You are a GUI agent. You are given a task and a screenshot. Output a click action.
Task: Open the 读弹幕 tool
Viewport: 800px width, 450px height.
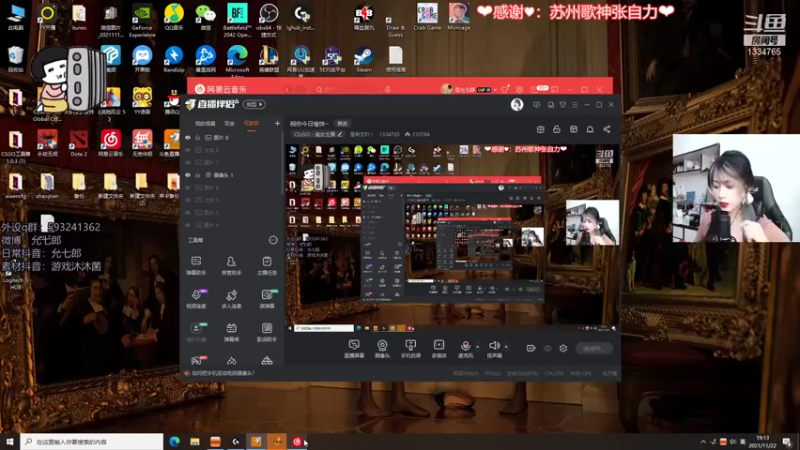[x=267, y=299]
